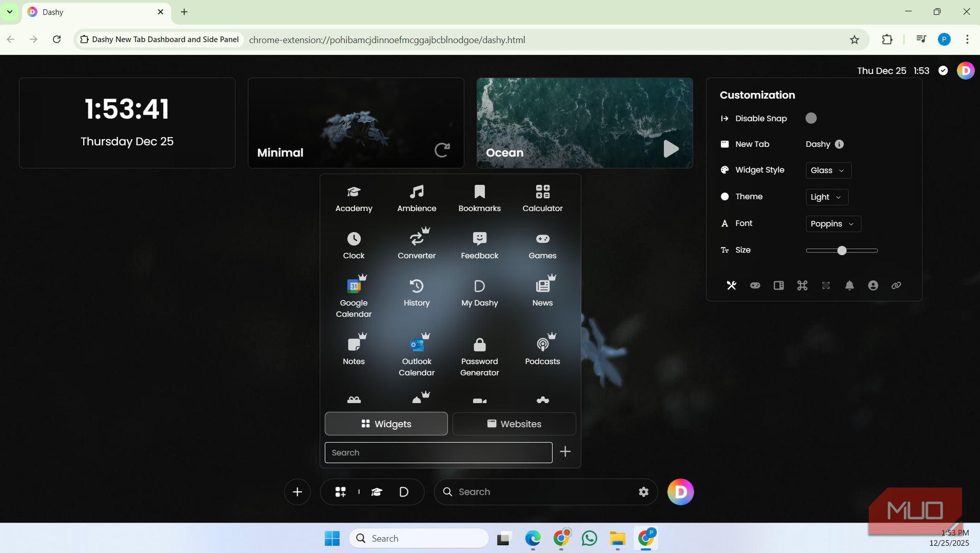
Task: Open WhatsApp from the taskbar
Action: [590, 538]
